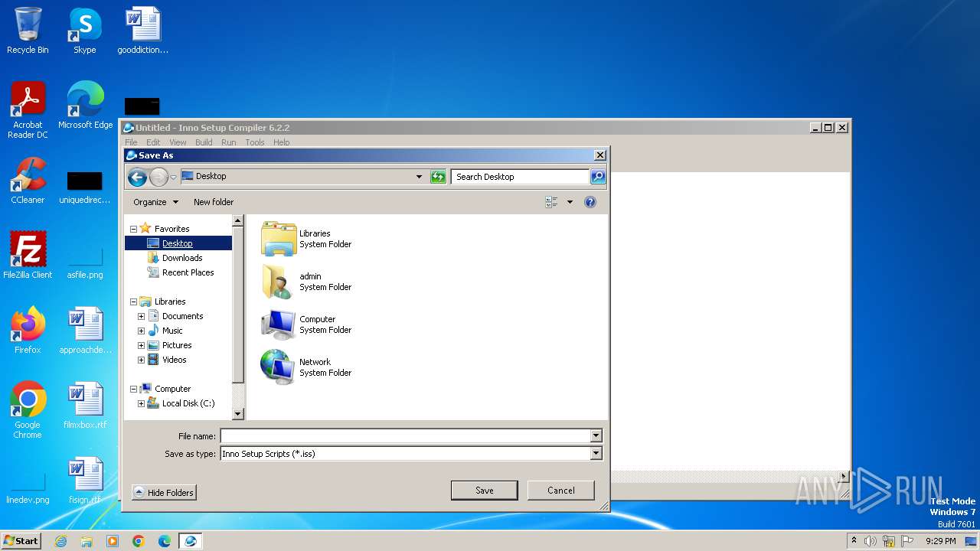
Task: Click the Hide Folders button
Action: coord(164,493)
